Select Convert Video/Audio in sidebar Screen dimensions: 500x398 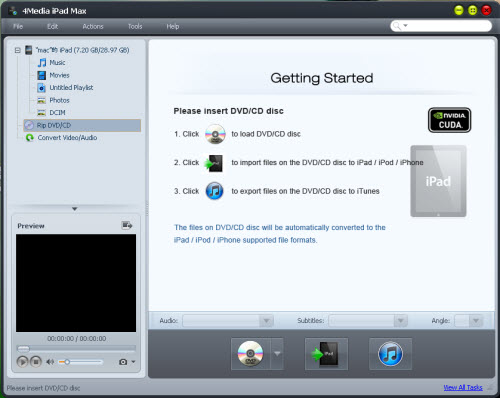click(67, 138)
